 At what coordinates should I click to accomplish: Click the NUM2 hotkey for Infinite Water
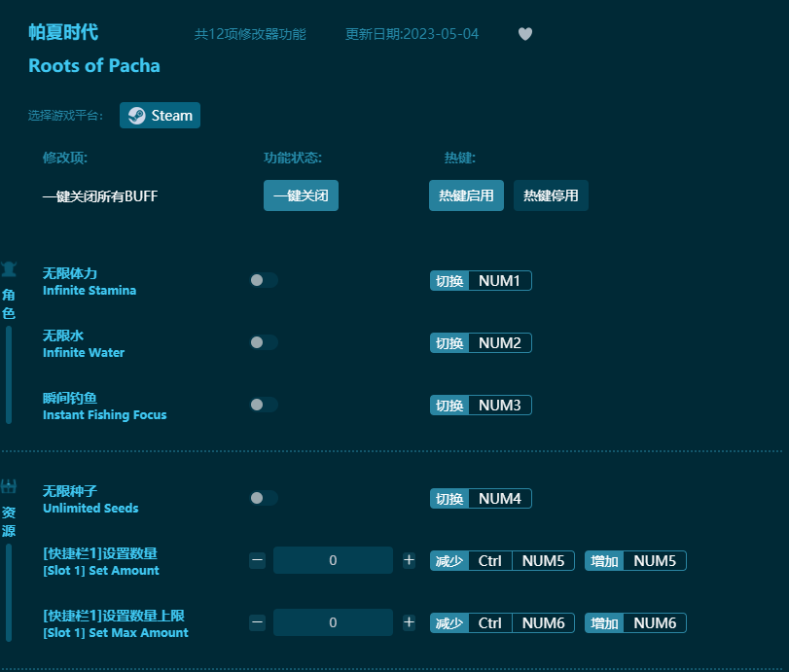pyautogui.click(x=481, y=343)
